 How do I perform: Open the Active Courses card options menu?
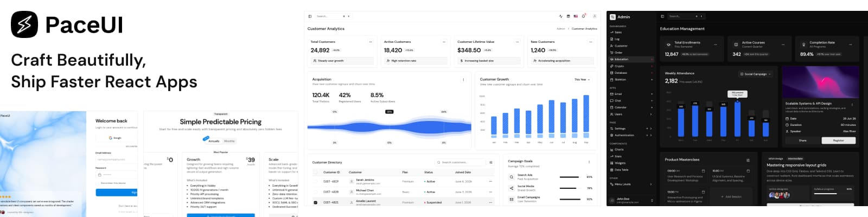783,44
